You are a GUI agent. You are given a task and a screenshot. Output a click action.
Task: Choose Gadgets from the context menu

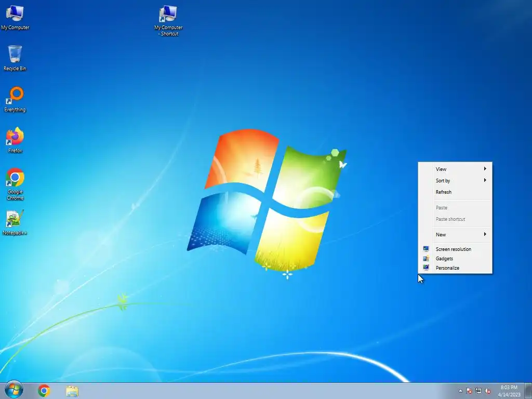tap(455, 259)
